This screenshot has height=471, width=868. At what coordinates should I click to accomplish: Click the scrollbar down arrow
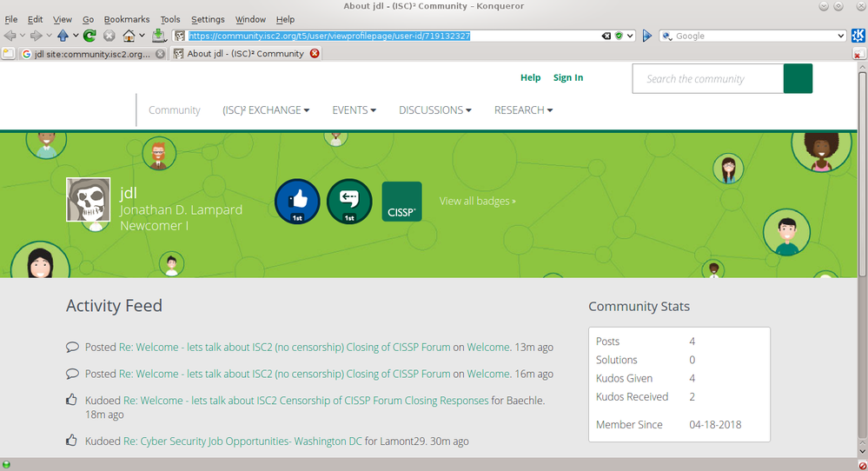pos(863,452)
